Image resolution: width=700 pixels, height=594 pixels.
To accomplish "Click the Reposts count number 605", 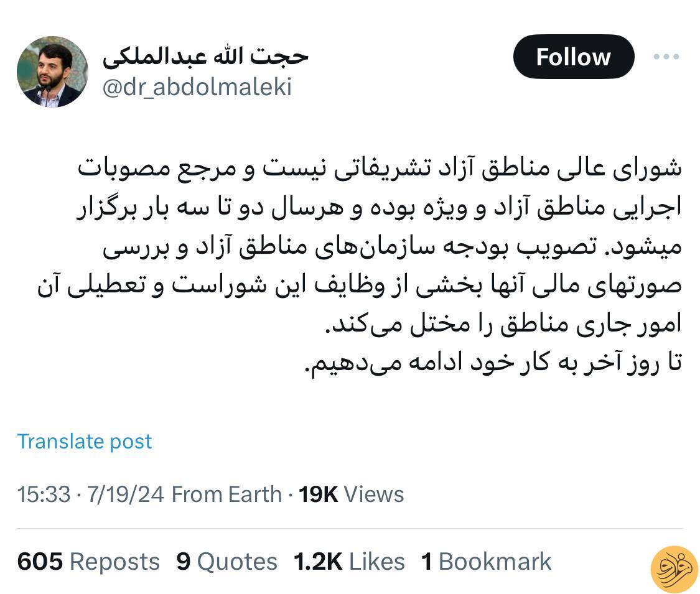I will [40, 560].
